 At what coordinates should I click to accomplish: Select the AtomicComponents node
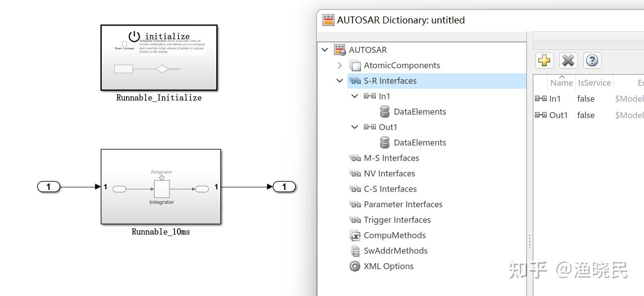[x=402, y=65]
